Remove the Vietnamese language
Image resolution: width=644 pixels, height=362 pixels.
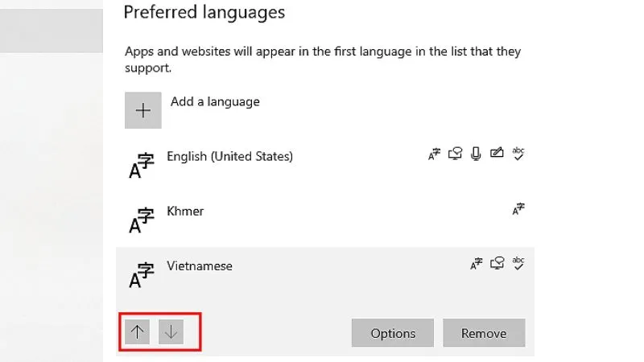(484, 333)
